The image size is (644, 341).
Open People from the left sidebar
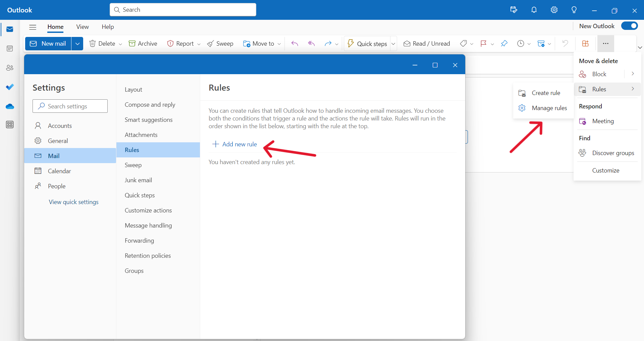click(x=10, y=67)
